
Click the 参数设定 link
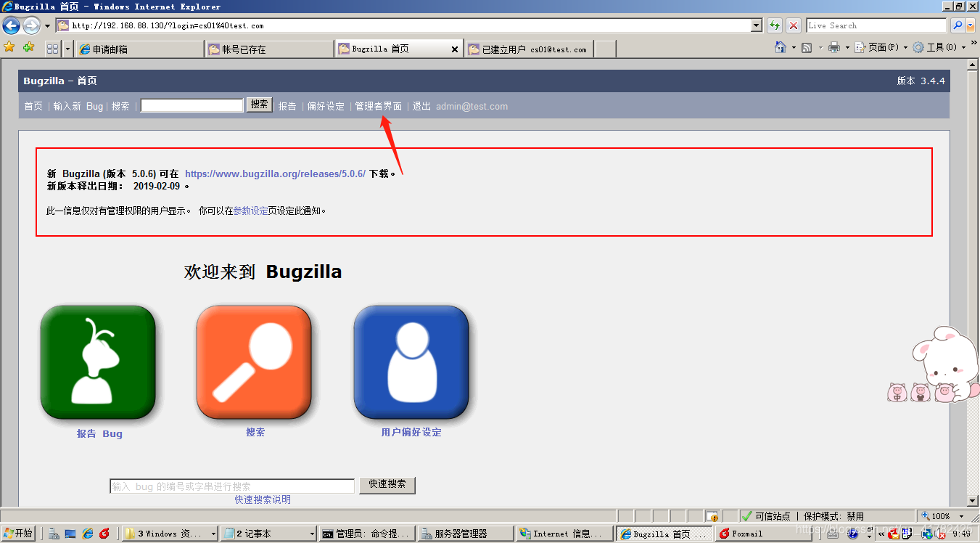tap(250, 211)
